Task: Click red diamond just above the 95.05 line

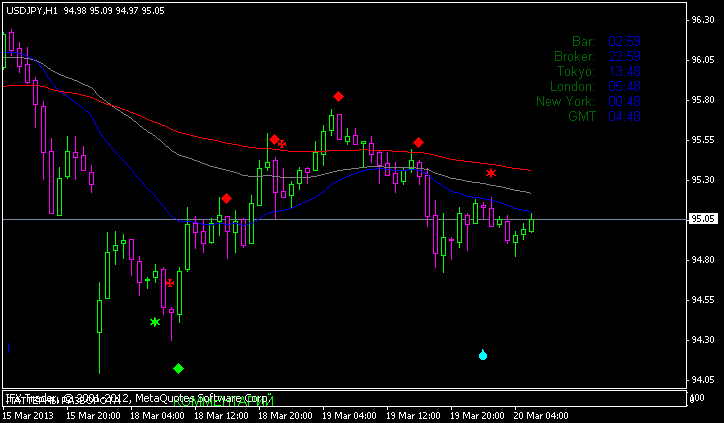Action: pyautogui.click(x=227, y=198)
